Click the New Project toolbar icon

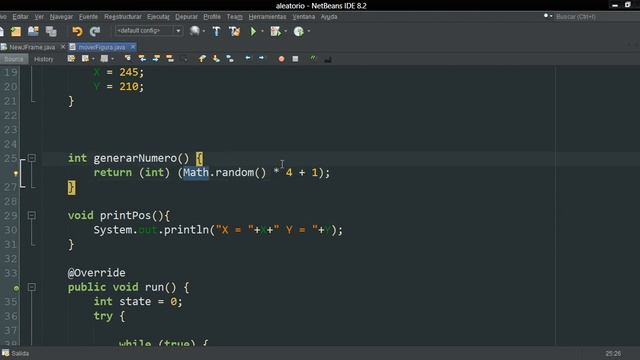tap(16, 31)
